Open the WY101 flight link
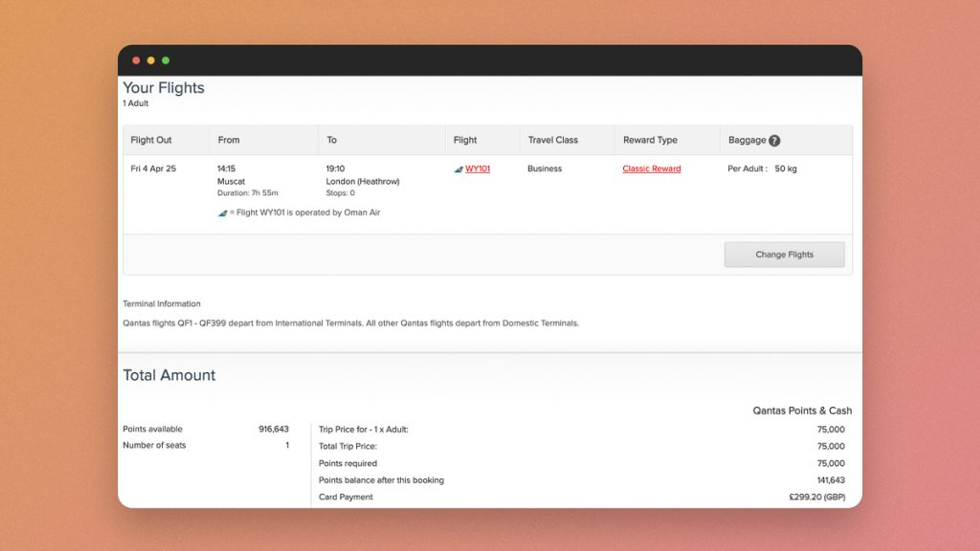 click(477, 168)
